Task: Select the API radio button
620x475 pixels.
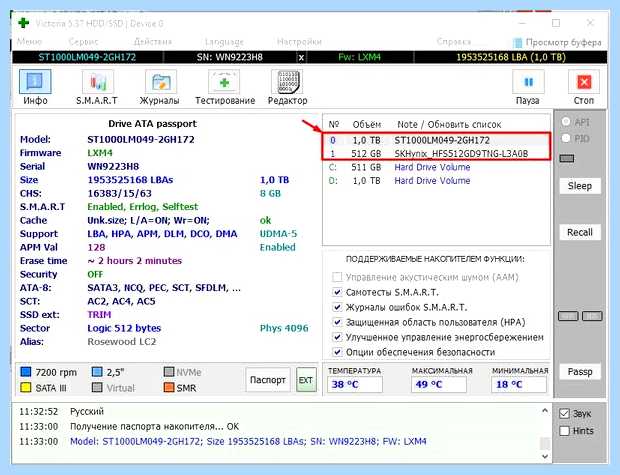Action: [x=566, y=122]
